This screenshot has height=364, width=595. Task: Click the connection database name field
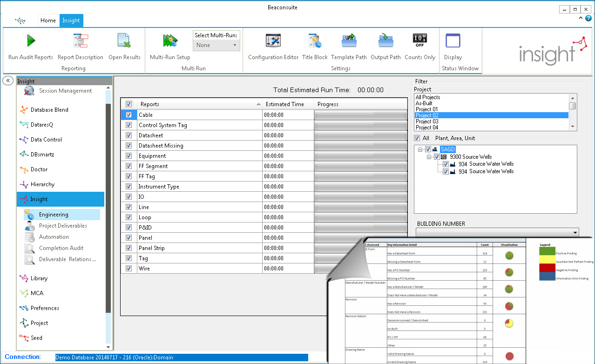point(181,357)
